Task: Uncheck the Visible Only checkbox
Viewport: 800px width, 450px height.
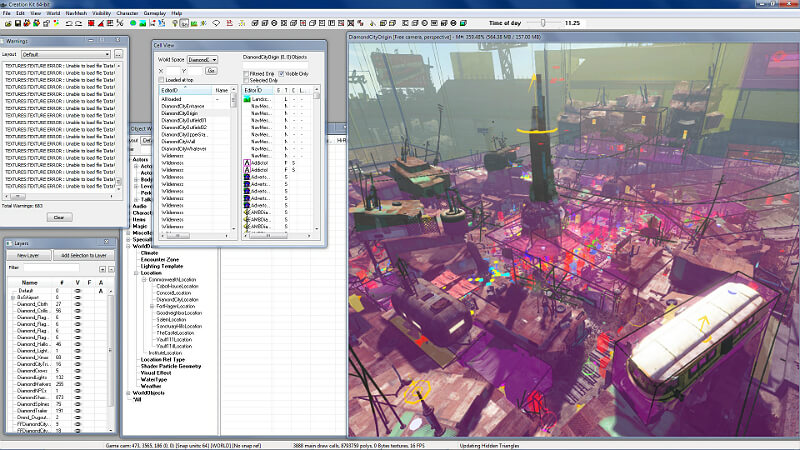Action: click(279, 73)
